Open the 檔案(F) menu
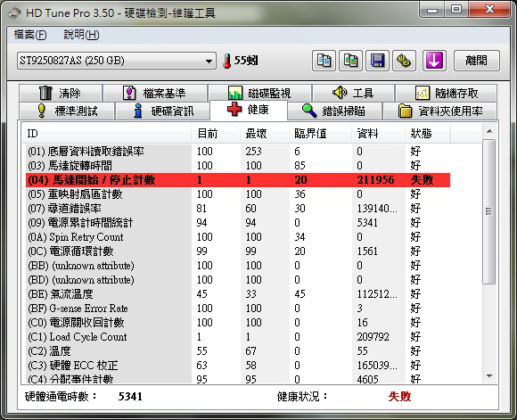 coord(30,35)
